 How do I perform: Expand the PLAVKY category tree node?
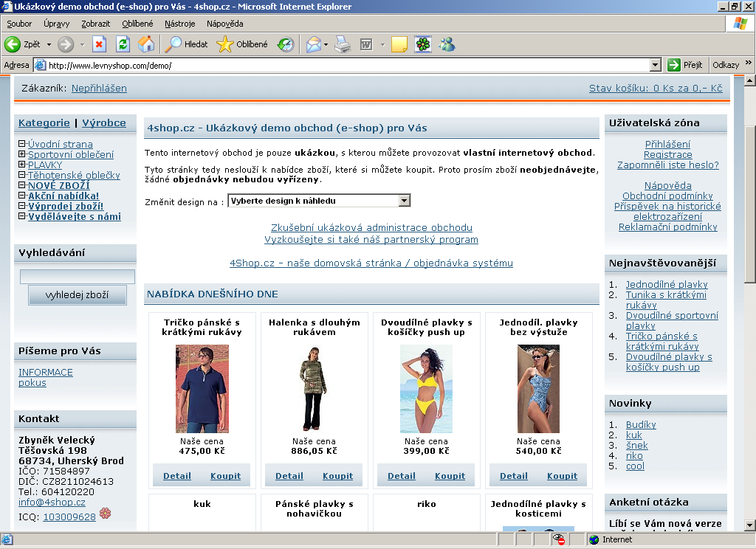click(21, 165)
